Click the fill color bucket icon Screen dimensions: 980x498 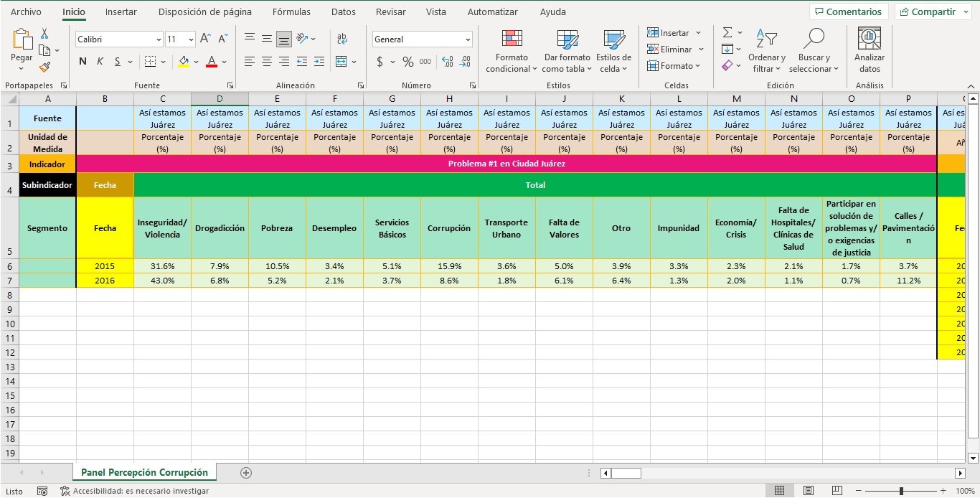click(x=184, y=62)
